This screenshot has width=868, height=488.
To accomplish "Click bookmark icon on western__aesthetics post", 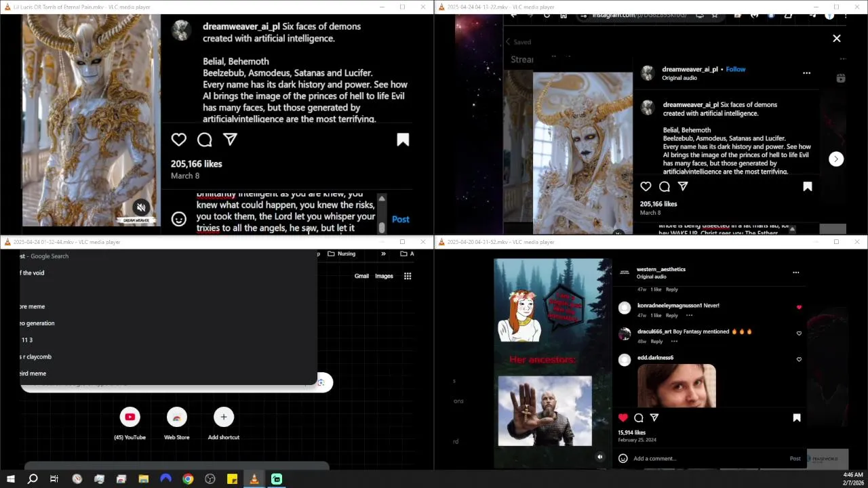I will coord(797,418).
